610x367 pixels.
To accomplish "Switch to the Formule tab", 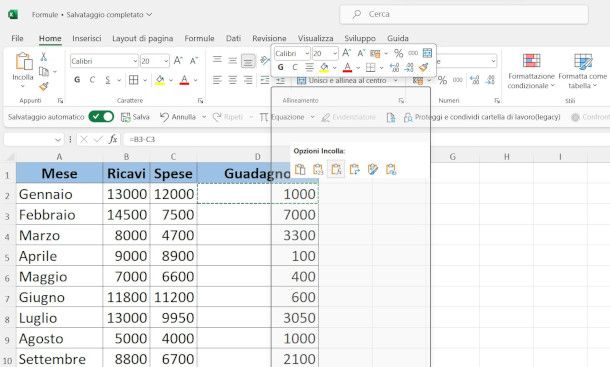I will pyautogui.click(x=199, y=38).
